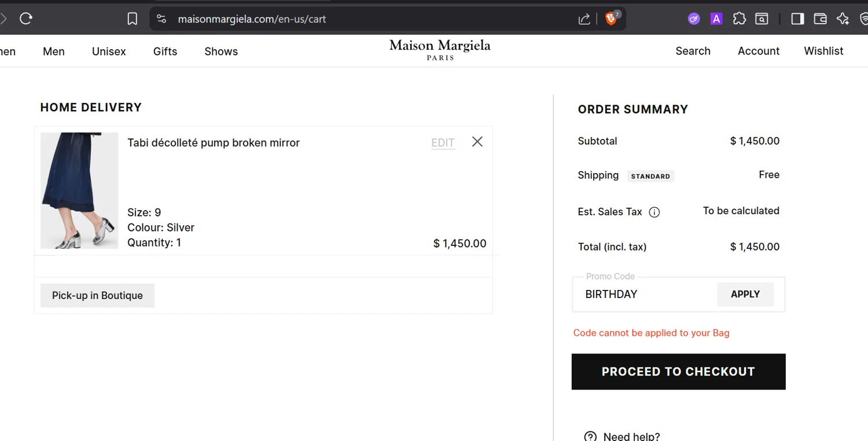Screen dimensions: 868x441
Task: Click the 'Free' shipping value
Action: coord(769,175)
